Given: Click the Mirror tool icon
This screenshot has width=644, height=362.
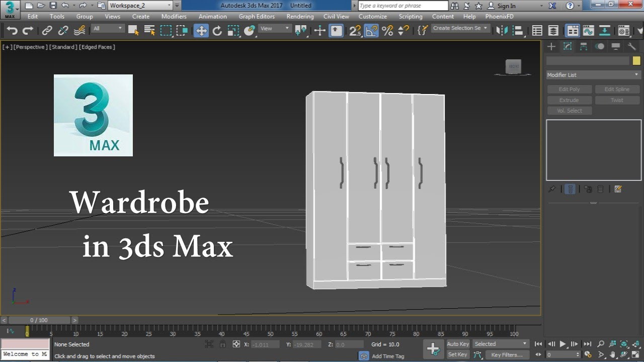Looking at the screenshot, I should (x=502, y=31).
